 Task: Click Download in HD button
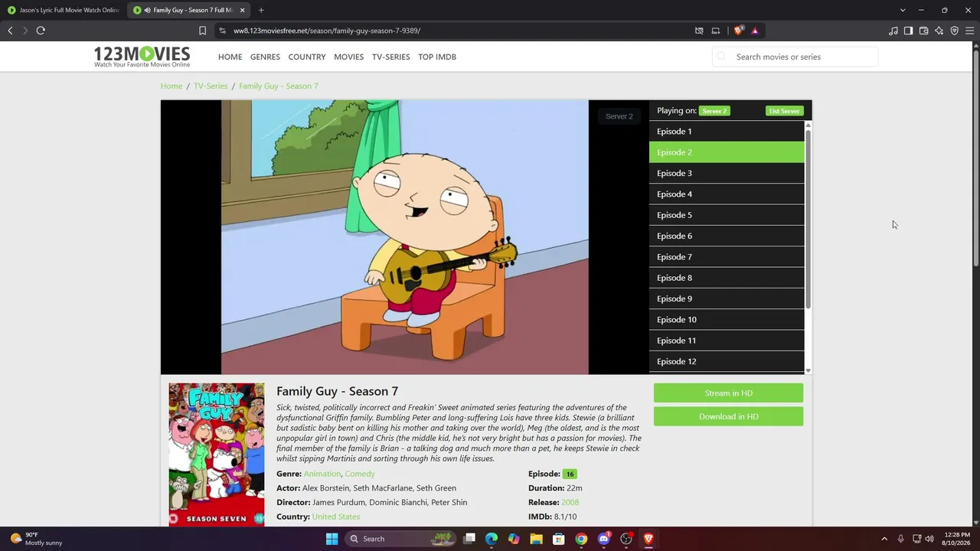(x=728, y=416)
